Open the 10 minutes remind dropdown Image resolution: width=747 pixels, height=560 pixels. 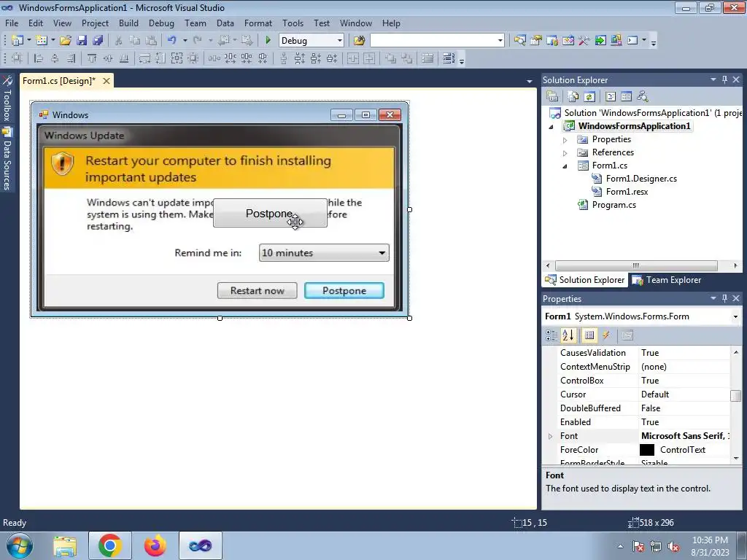point(382,253)
